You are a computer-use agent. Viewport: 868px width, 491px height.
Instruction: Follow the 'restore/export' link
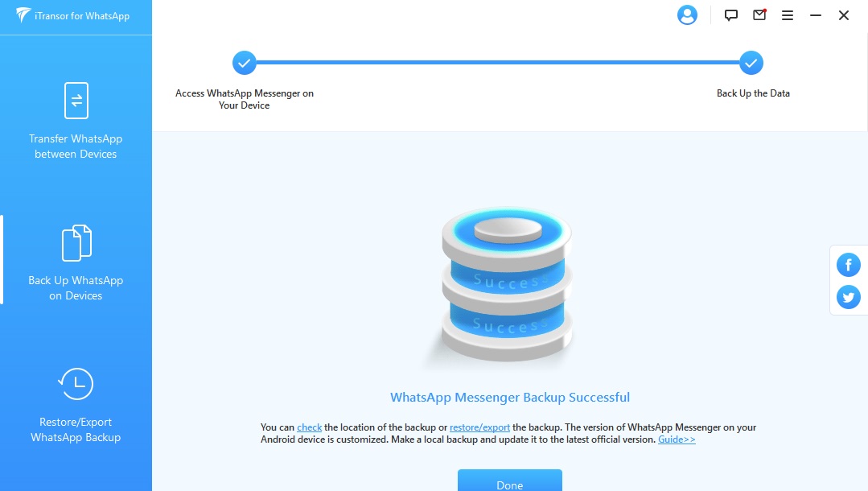480,427
